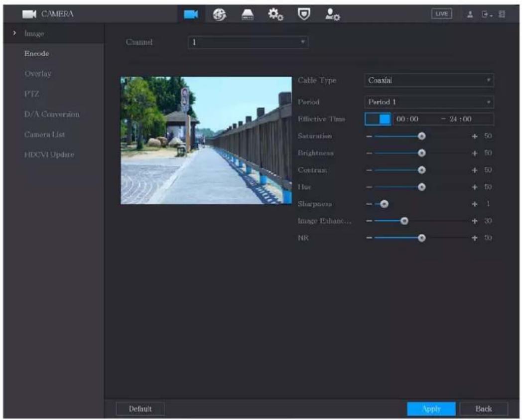
Task: Click the user profile icon at top right
Action: tap(470, 14)
